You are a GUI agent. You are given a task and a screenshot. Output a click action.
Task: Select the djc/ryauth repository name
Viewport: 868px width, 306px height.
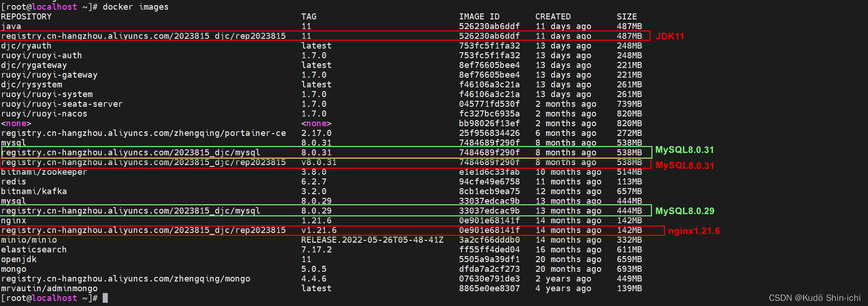[26, 46]
